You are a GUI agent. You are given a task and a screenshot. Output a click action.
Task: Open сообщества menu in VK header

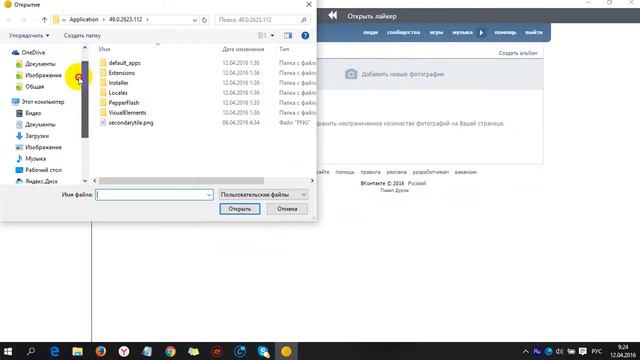click(x=403, y=32)
